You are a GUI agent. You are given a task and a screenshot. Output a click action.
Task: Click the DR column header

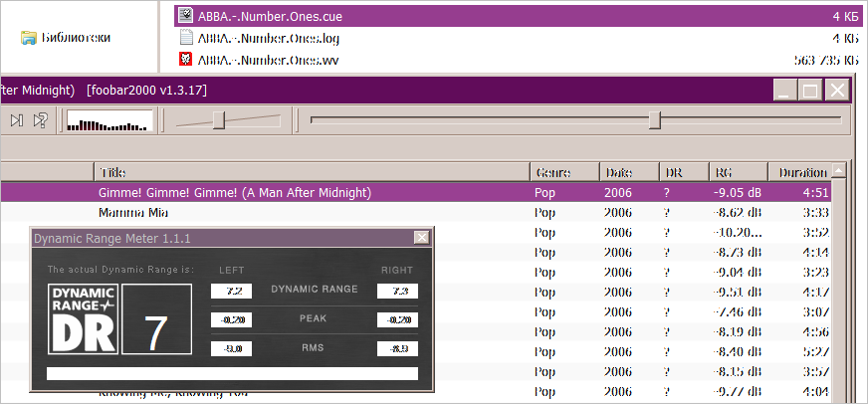coord(683,172)
